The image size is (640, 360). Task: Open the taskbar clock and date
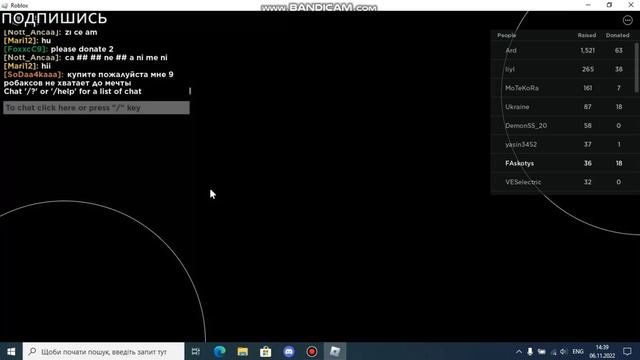coord(602,351)
